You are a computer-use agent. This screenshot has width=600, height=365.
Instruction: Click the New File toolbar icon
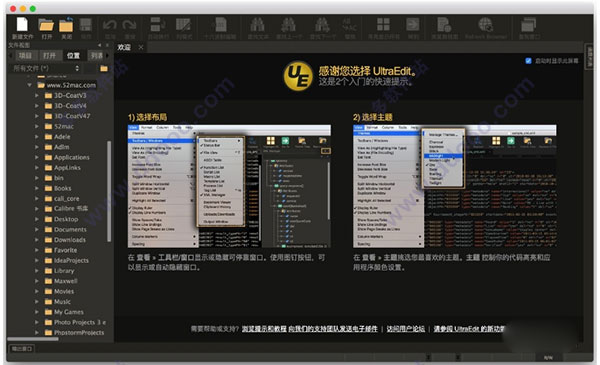coord(22,25)
